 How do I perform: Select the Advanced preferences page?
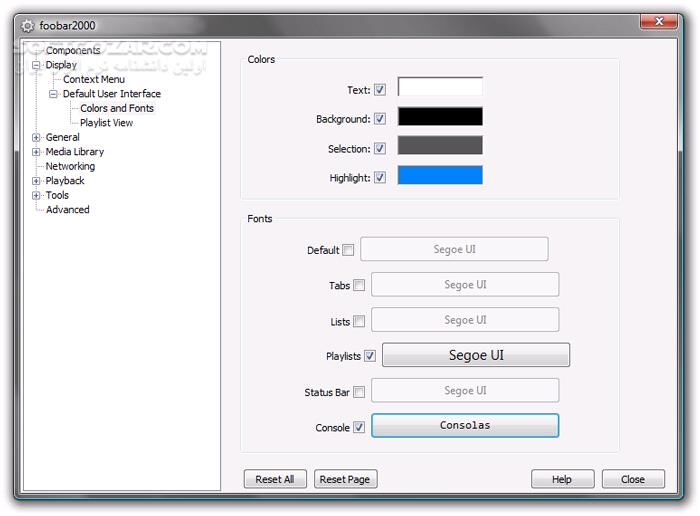tap(67, 210)
